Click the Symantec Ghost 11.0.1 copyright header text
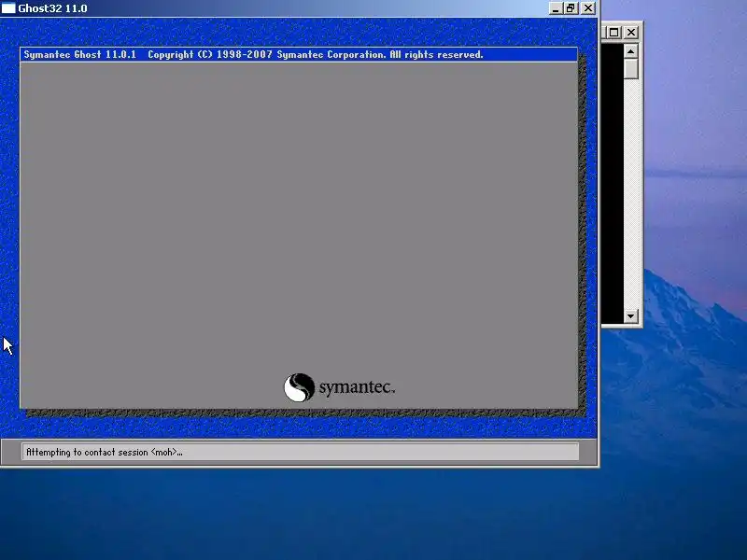This screenshot has width=747, height=560. [253, 54]
